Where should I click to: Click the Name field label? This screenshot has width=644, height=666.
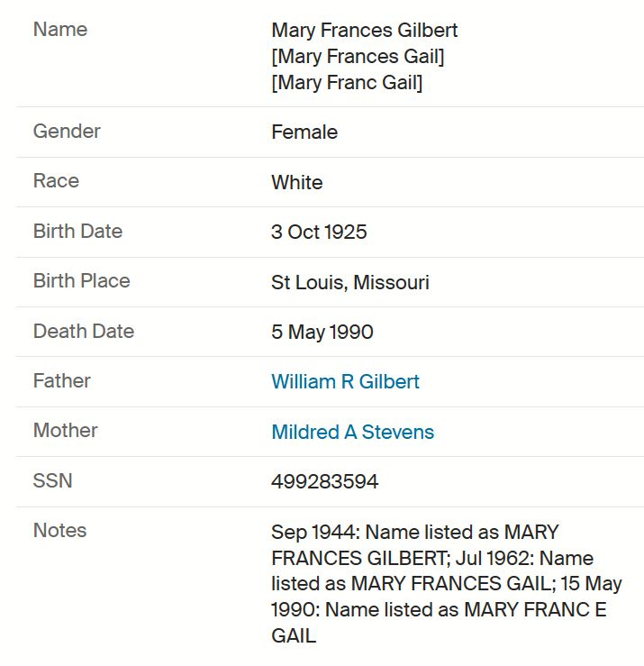[x=60, y=30]
